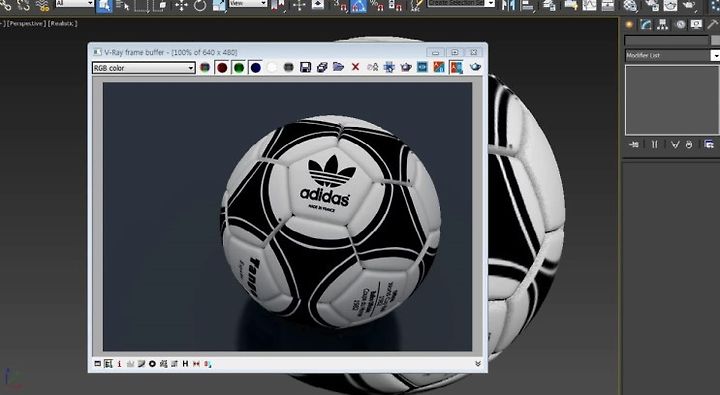Viewport: 720px width, 395px height.
Task: Choose the Select Object tool on main toolbar
Action: 104,5
